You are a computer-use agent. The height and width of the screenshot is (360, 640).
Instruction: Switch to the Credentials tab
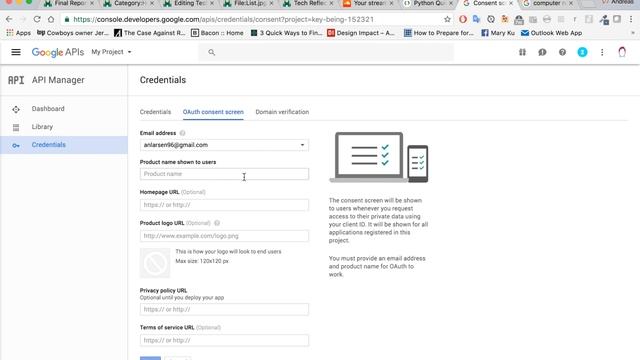coord(156,112)
